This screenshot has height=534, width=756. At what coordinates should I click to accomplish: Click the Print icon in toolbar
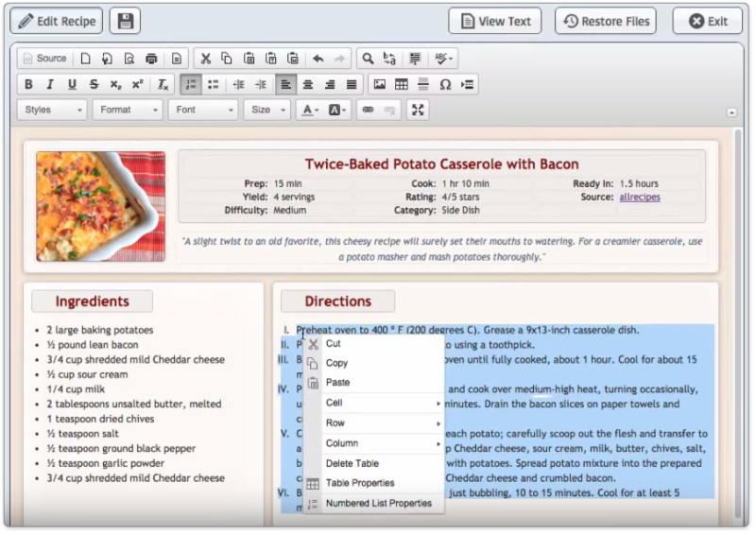click(151, 59)
